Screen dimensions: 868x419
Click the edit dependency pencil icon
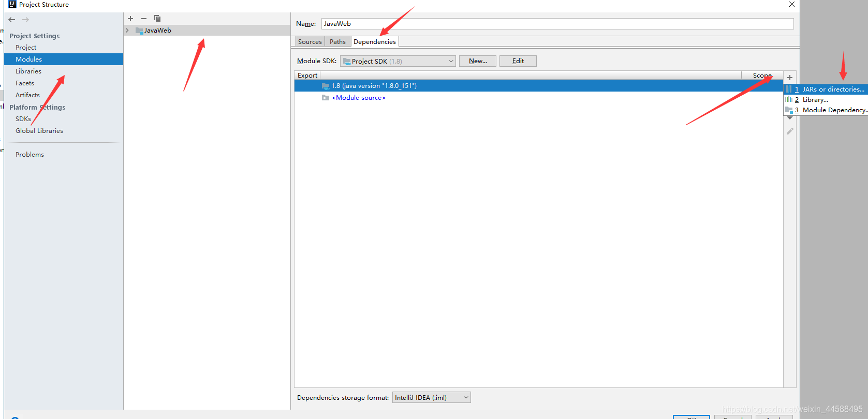point(790,131)
